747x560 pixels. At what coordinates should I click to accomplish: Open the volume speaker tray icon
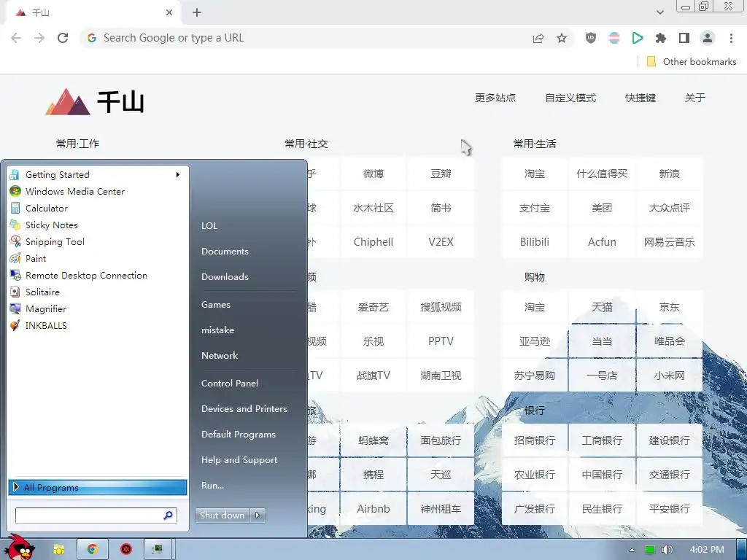pyautogui.click(x=667, y=550)
